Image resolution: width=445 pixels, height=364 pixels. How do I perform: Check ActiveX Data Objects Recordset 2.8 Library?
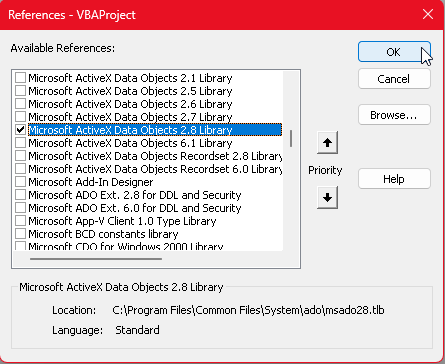coord(21,156)
